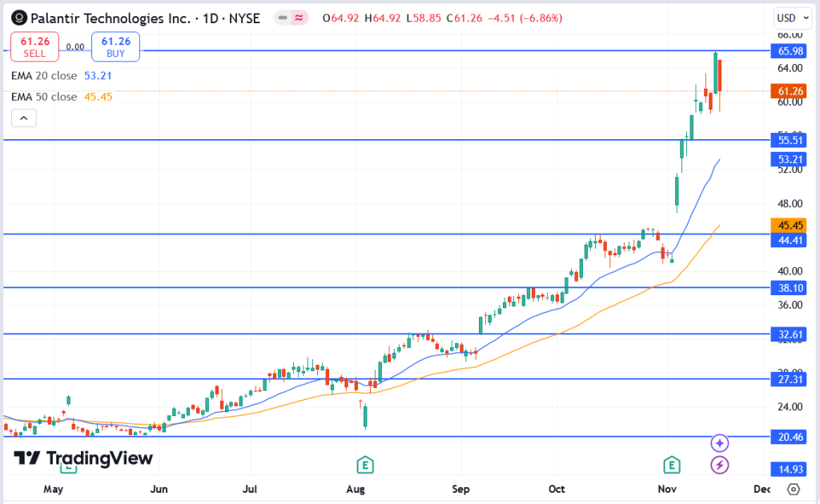Viewport: 820px width, 504px height.
Task: Select the 38.10 price label
Action: [789, 288]
